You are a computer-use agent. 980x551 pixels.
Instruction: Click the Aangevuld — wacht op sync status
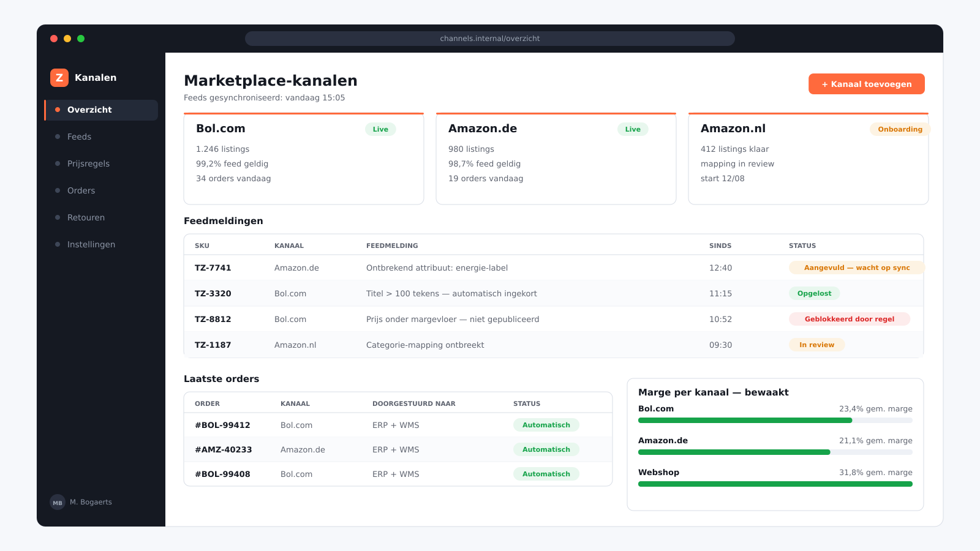click(857, 268)
